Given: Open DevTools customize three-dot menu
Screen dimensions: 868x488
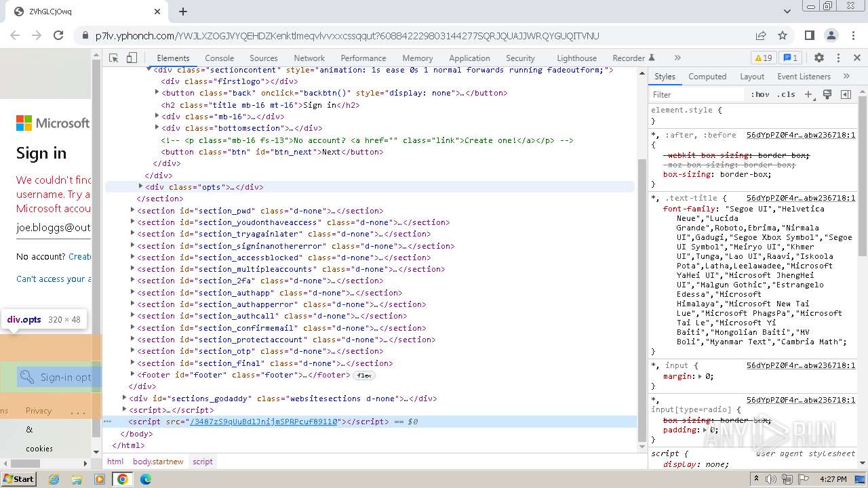Looking at the screenshot, I should pos(838,58).
